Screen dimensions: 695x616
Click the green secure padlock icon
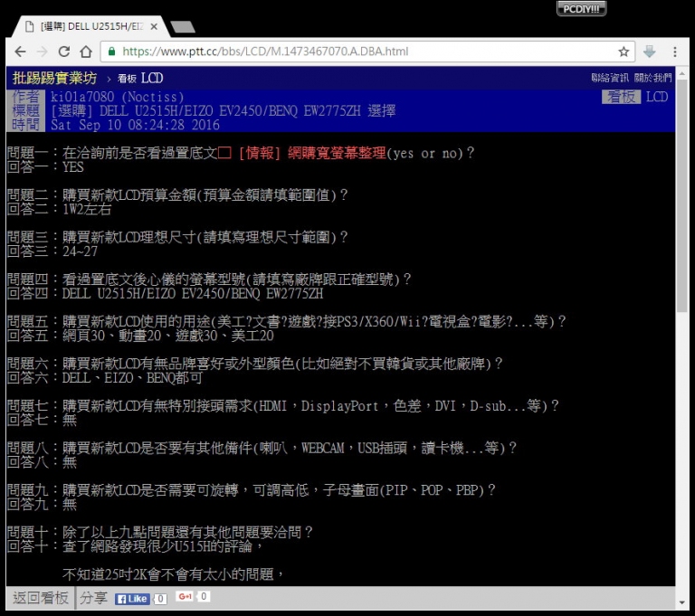tap(111, 52)
